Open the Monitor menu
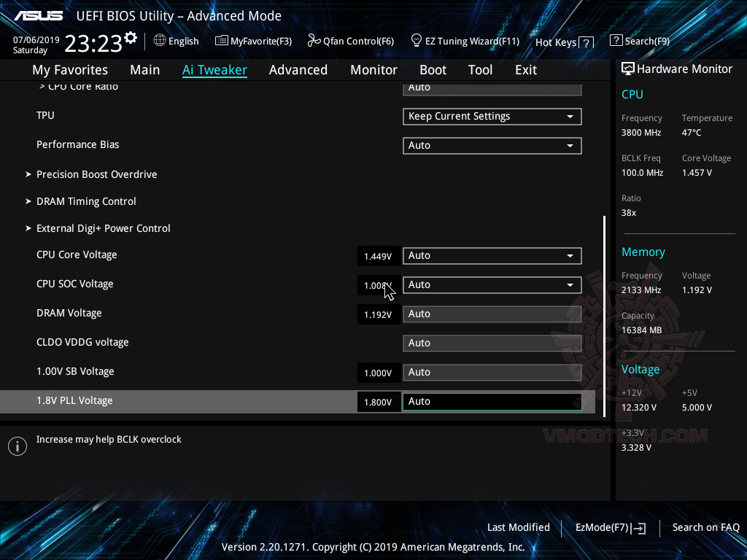This screenshot has height=560, width=747. click(x=373, y=69)
